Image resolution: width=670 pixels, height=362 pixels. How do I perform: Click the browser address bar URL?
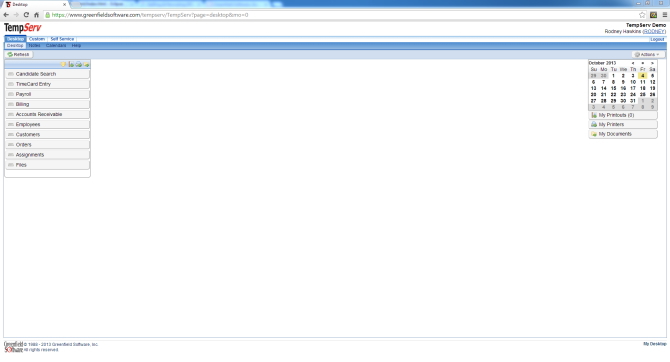tap(150, 15)
